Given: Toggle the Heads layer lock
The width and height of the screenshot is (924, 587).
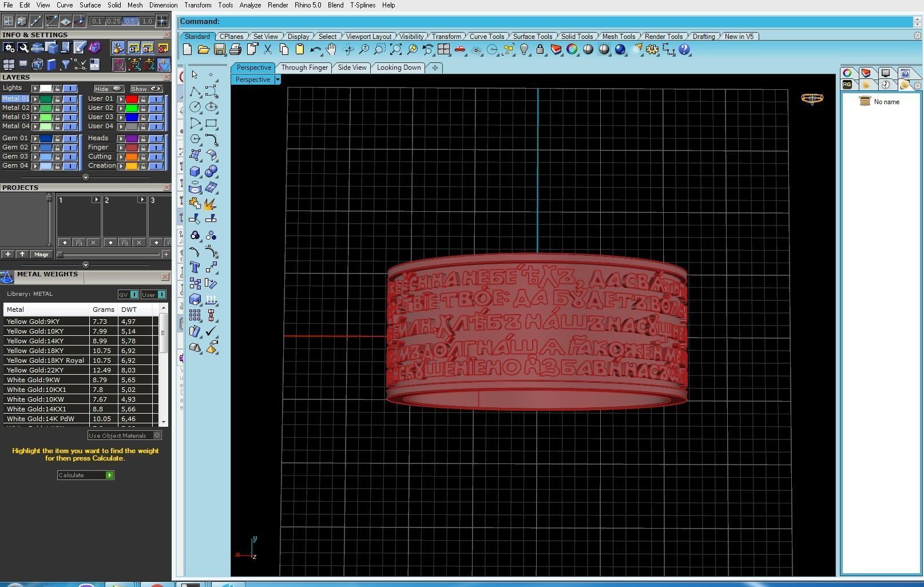Looking at the screenshot, I should [x=143, y=138].
